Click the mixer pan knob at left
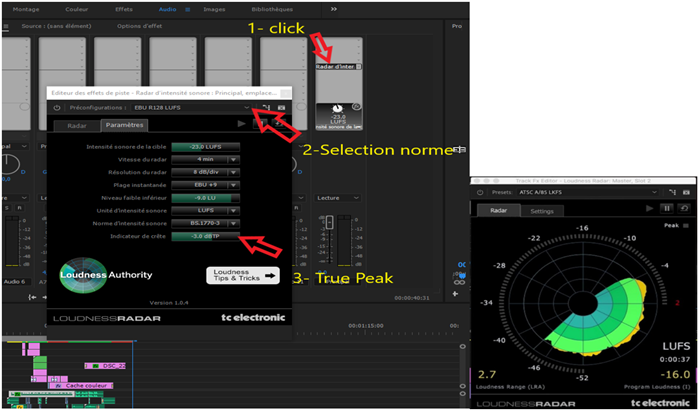 point(9,164)
